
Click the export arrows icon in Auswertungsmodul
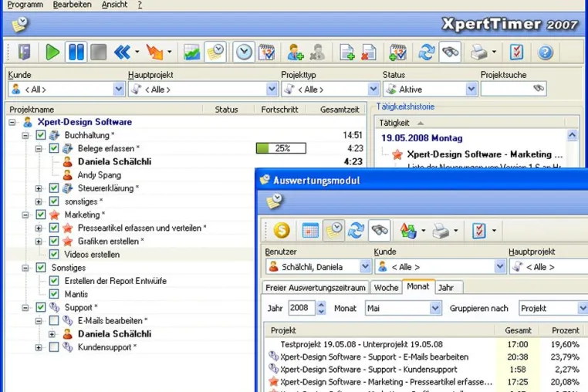tap(408, 230)
